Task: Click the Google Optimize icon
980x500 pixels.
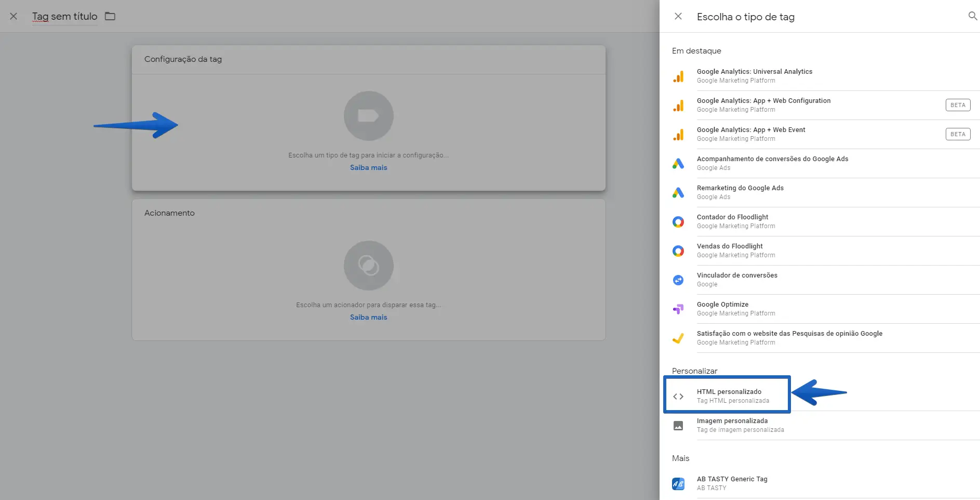Action: click(x=678, y=309)
